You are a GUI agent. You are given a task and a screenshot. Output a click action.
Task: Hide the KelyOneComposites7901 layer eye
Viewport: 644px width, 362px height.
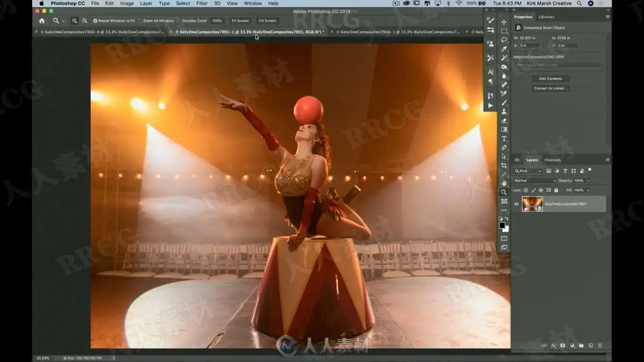coord(516,204)
